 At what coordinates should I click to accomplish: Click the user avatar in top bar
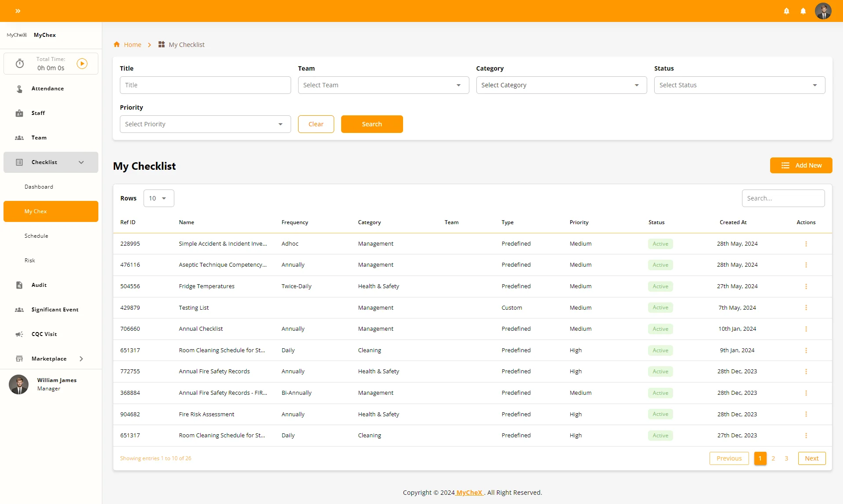(x=823, y=11)
